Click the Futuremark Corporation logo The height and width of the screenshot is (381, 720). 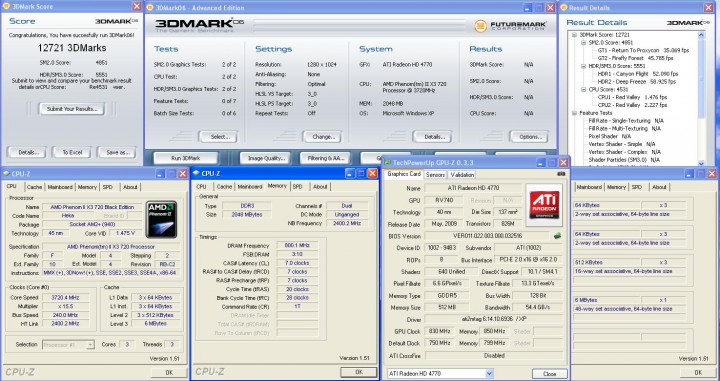510,26
